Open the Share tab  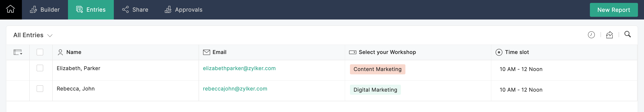135,10
